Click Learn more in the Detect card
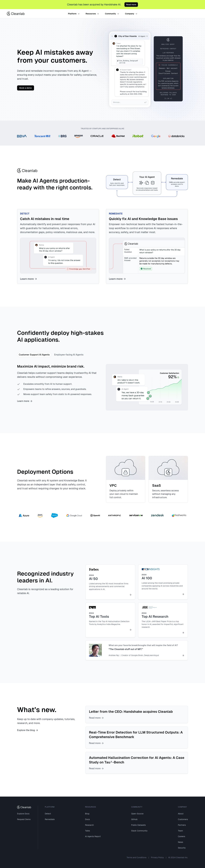Screen dimensions: 205x868 [28, 279]
